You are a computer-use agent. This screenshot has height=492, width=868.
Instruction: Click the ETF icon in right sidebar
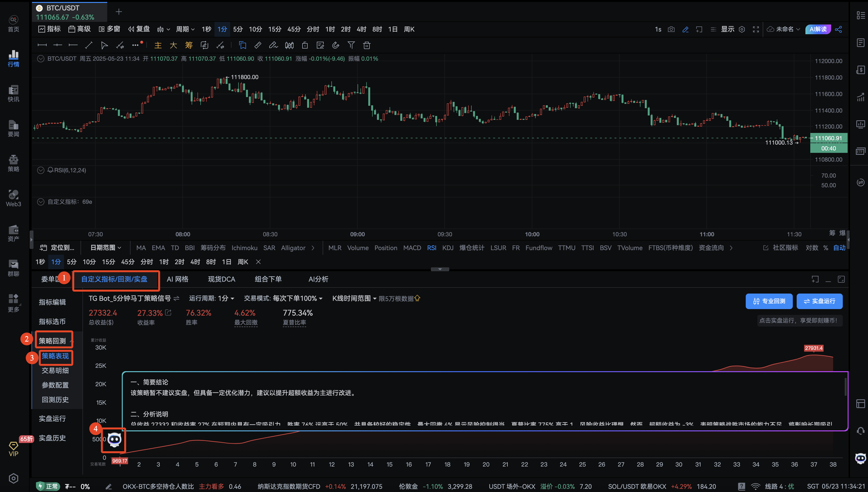coord(860,151)
